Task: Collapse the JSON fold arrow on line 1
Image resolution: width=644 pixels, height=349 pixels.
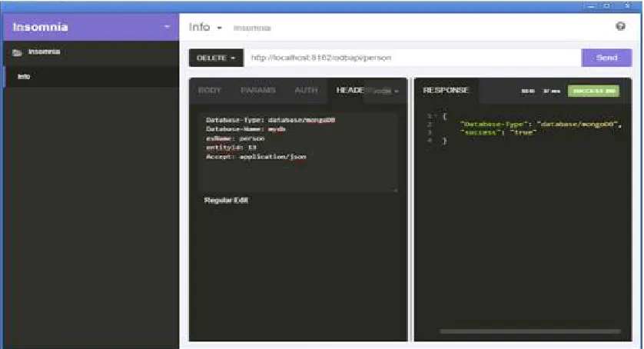Action: [x=436, y=116]
